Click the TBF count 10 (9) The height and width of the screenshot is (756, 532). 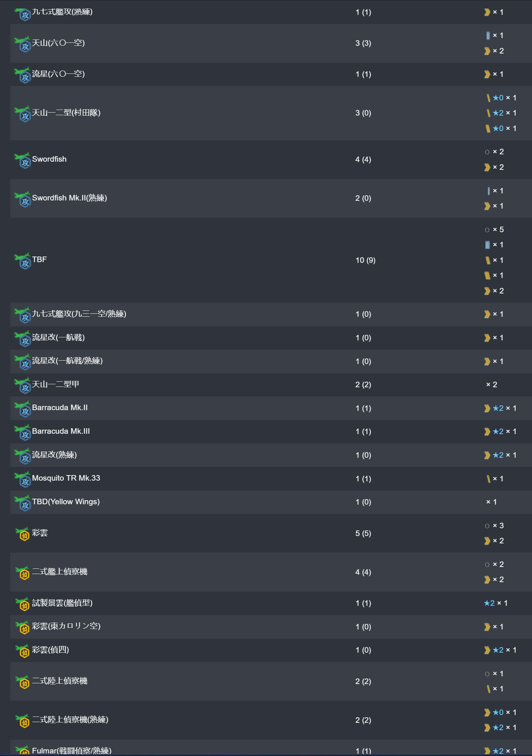(x=365, y=260)
